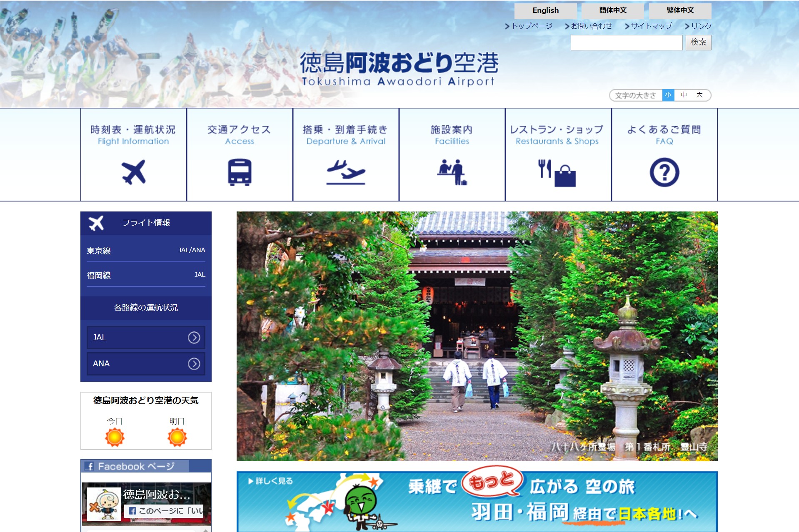Expand ANA flight status arrow

click(194, 364)
